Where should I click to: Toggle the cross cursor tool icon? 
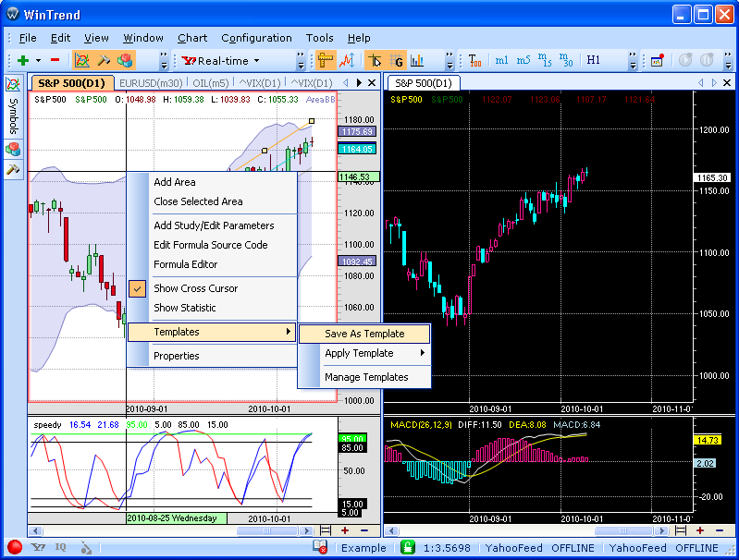pos(375,60)
